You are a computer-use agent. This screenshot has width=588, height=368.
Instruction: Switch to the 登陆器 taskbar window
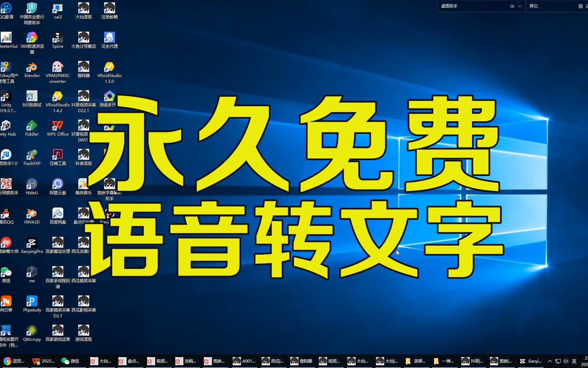pos(301,361)
